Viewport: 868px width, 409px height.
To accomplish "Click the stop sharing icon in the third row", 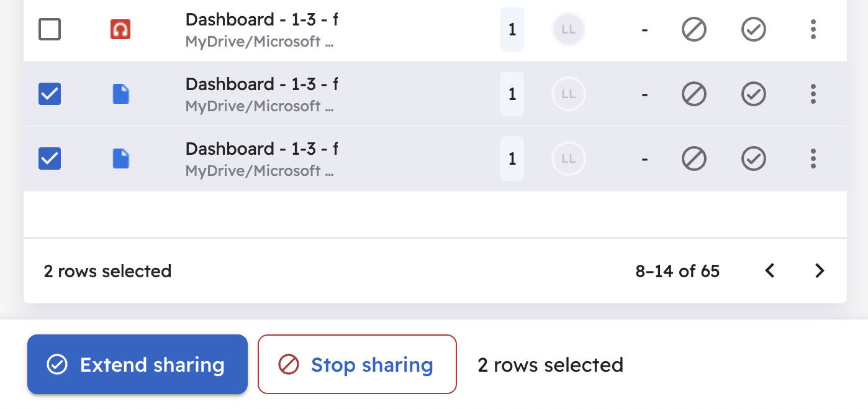I will coord(694,159).
